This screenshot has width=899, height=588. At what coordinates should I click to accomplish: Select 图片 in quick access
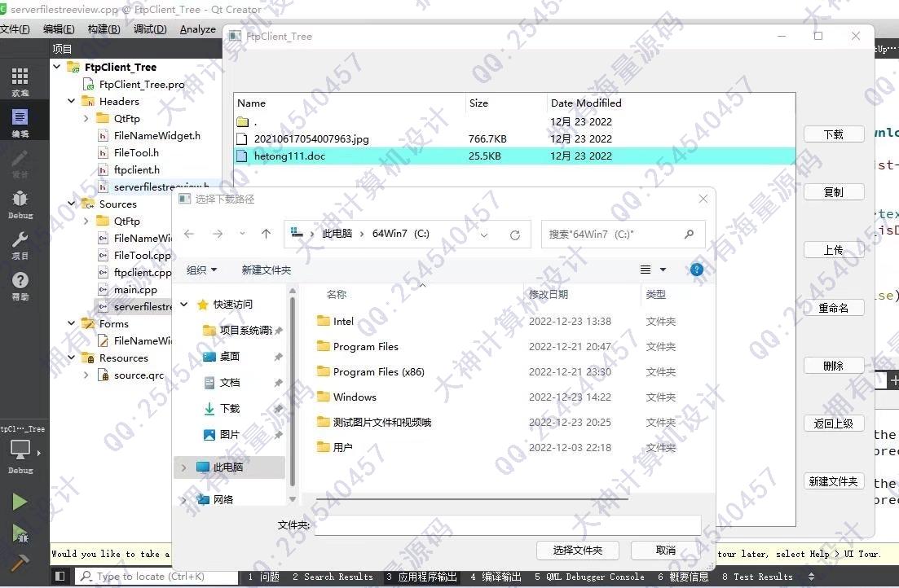[x=229, y=434]
